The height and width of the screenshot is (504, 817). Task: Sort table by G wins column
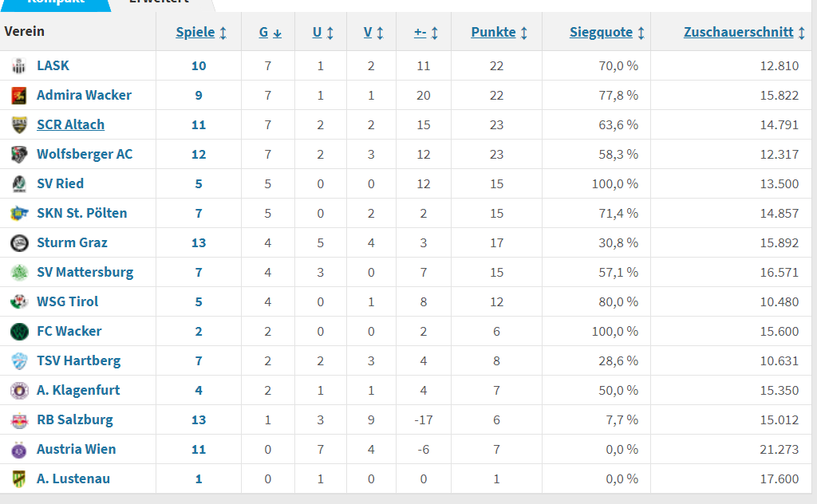pos(270,32)
